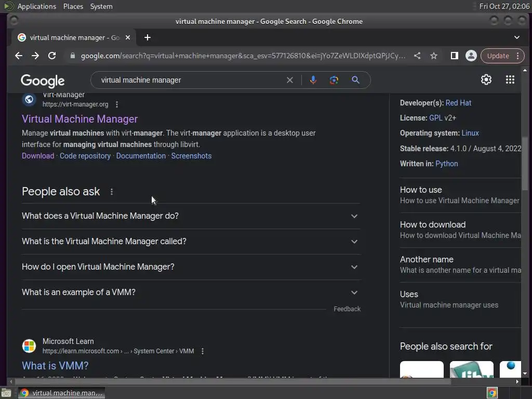Share this page icon
Screen dimensions: 532x399
point(417,56)
